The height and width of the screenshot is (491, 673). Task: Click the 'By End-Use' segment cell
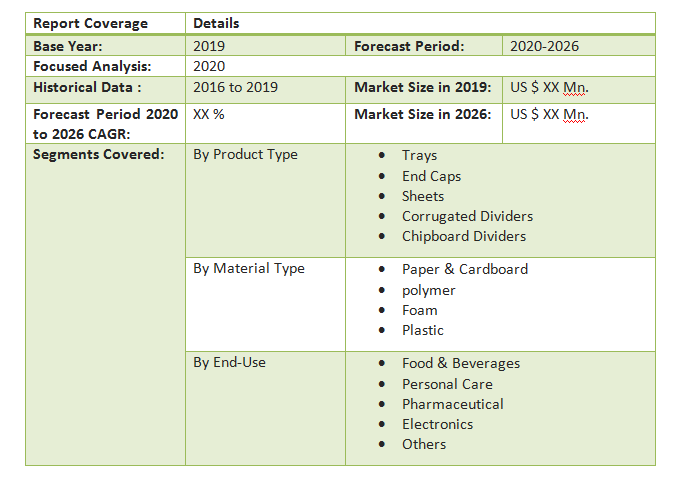click(x=229, y=362)
